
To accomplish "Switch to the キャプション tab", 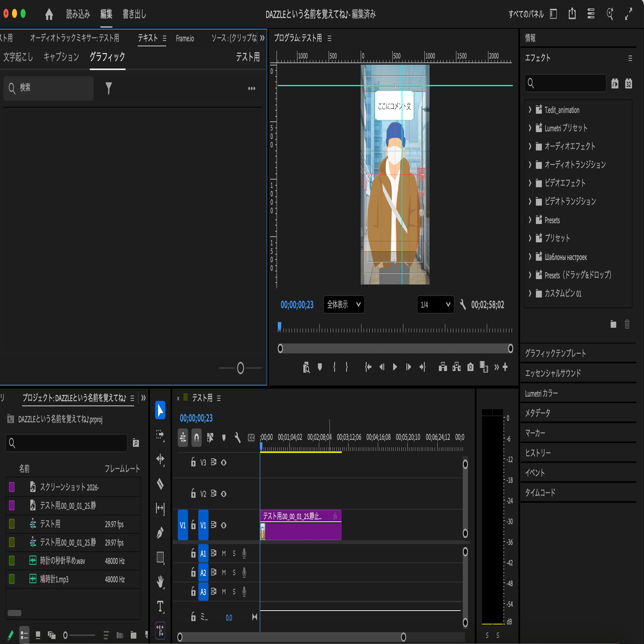I will pyautogui.click(x=61, y=56).
